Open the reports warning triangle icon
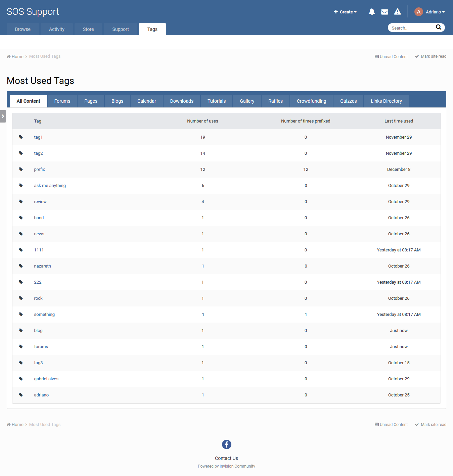The image size is (453, 476). [397, 12]
